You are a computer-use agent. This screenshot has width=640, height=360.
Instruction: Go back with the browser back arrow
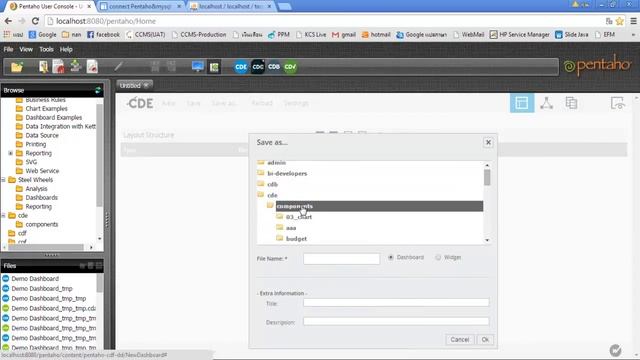(x=8, y=21)
